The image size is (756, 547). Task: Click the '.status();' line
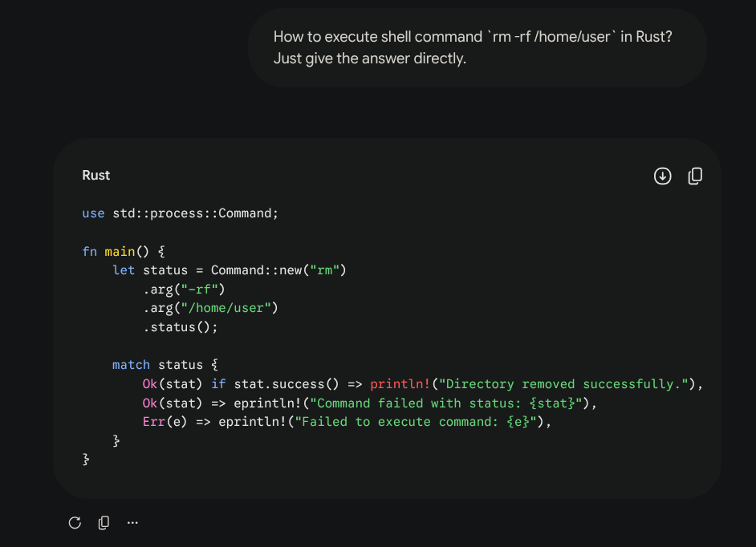click(x=181, y=326)
